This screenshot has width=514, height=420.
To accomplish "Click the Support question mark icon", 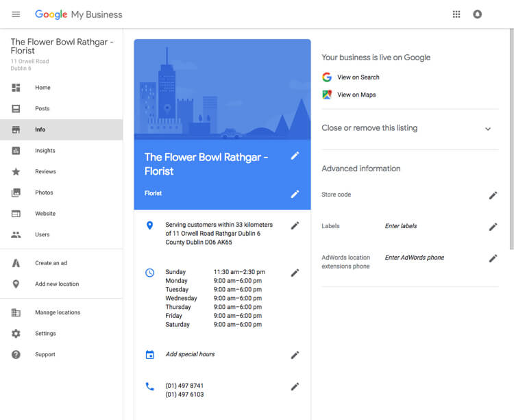I will 16,354.
